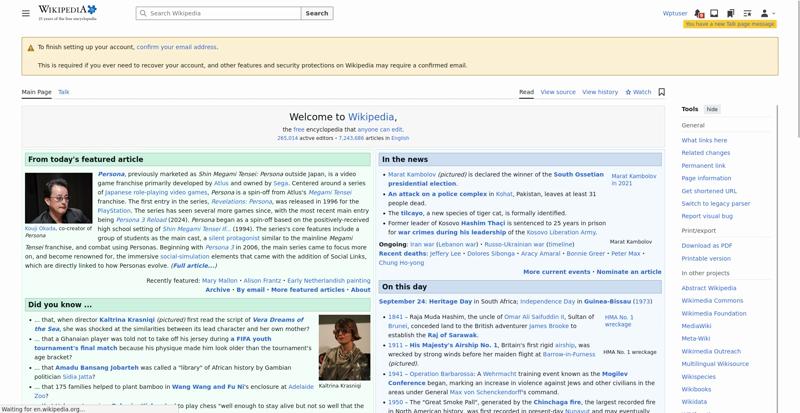
Task: Click What links here in Tools
Action: point(704,140)
